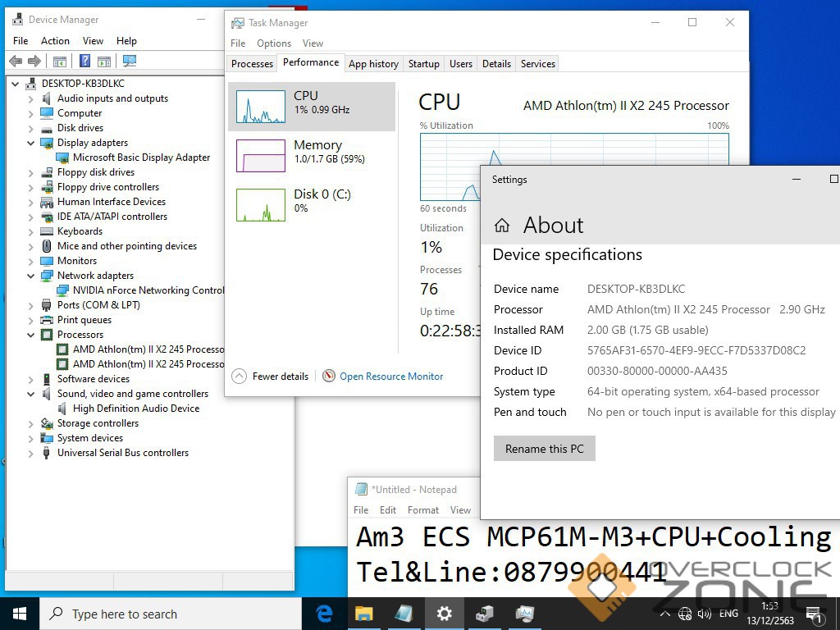This screenshot has width=840, height=630.
Task: Select the Disk 0 (C:) graph thumbnail
Action: (x=260, y=205)
